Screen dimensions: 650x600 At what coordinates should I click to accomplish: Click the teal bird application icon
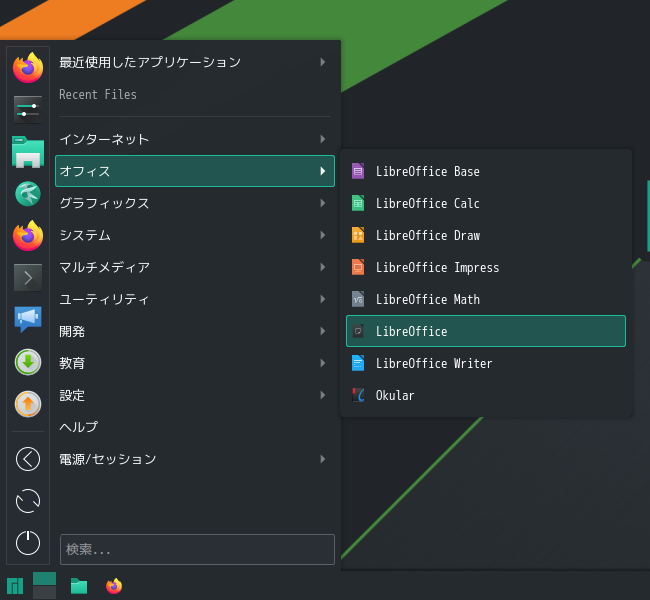[28, 194]
